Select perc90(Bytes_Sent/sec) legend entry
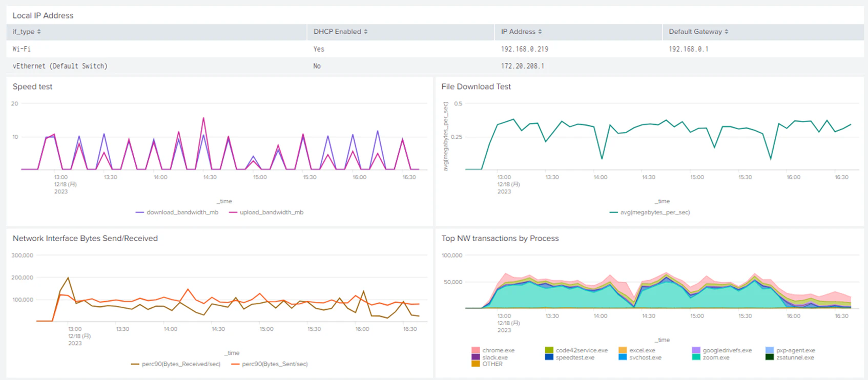Image resolution: width=868 pixels, height=380 pixels. [270, 364]
